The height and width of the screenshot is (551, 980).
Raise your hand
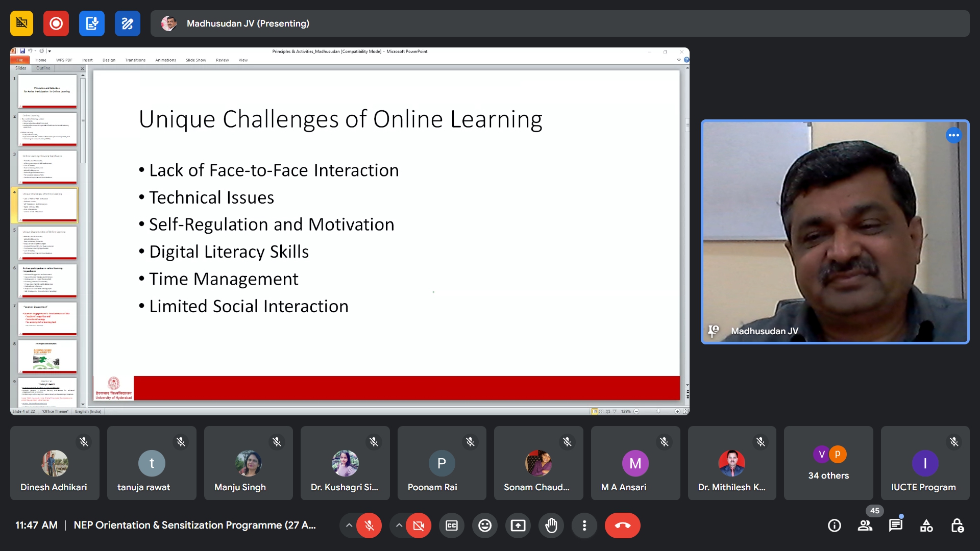pyautogui.click(x=551, y=525)
